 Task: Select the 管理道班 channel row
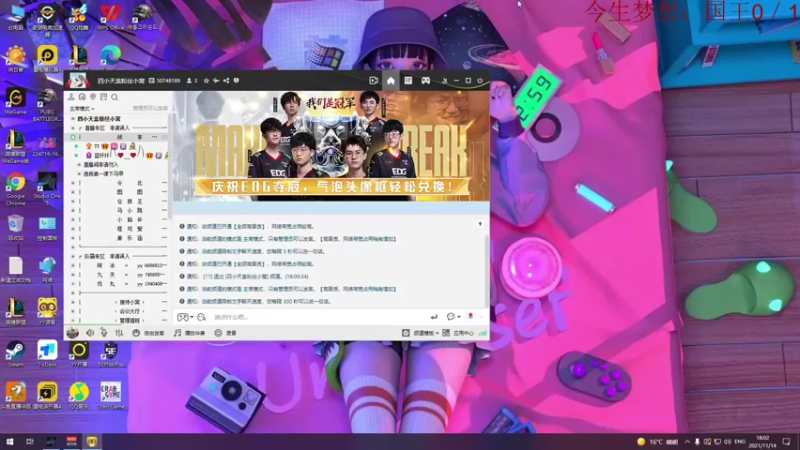coord(119,320)
